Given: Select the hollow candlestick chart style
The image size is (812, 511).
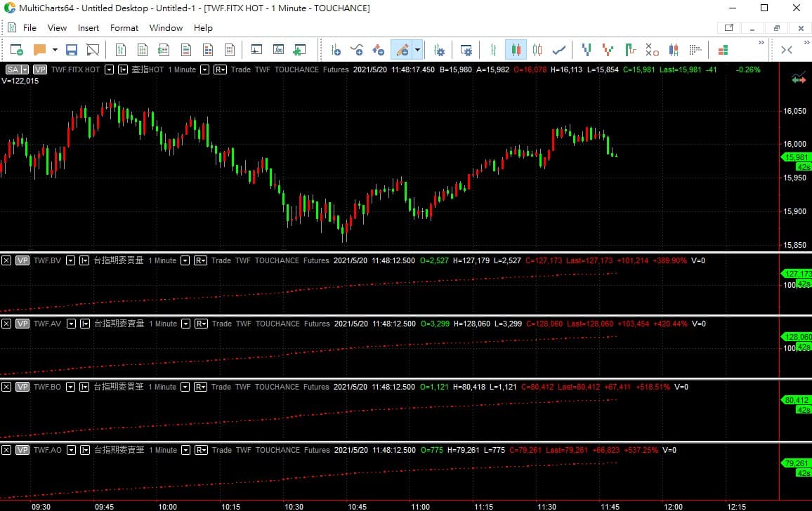Looking at the screenshot, I should (537, 50).
